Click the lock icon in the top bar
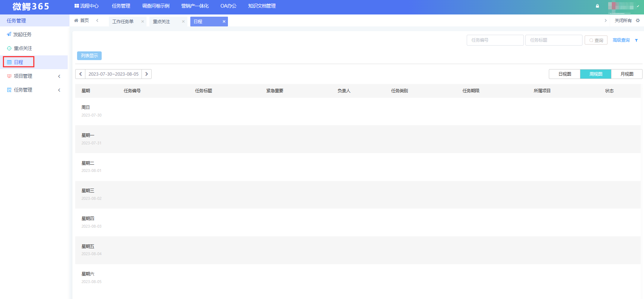Screen dimensions: 644x299 click(x=597, y=6)
